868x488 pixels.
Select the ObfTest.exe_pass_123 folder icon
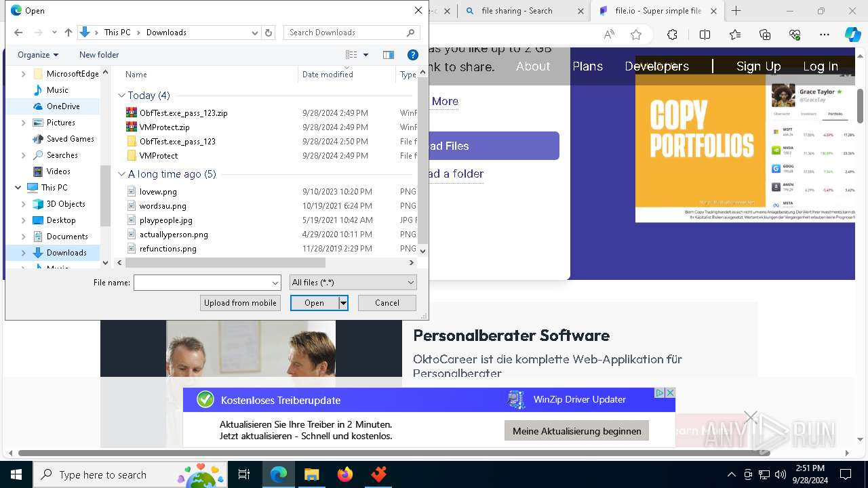pyautogui.click(x=132, y=142)
